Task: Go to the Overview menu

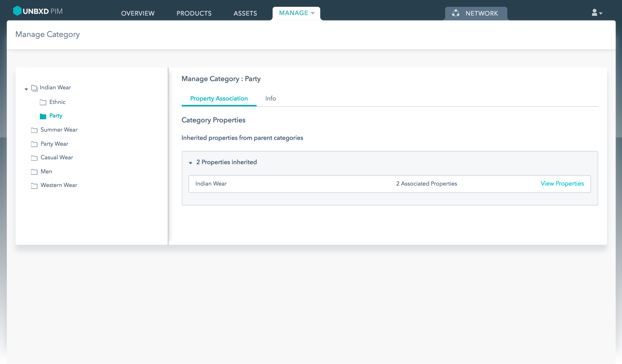Action: click(138, 13)
